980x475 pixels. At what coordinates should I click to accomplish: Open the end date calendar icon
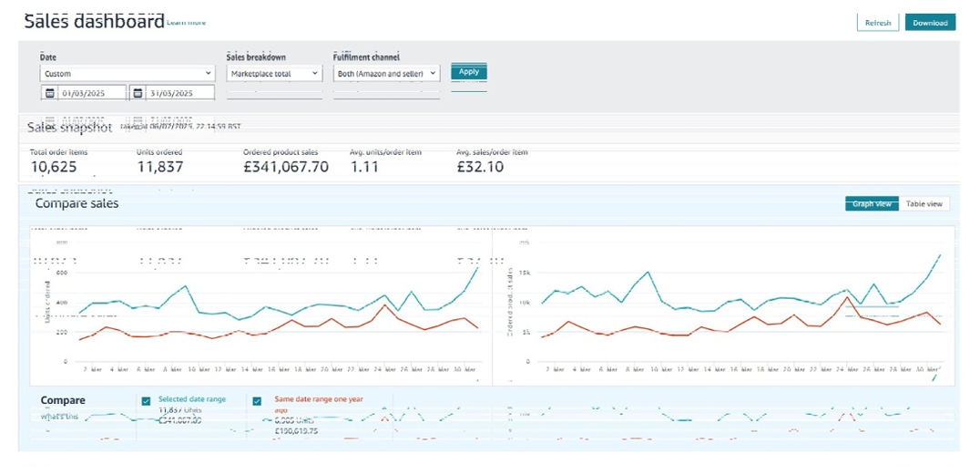pos(138,93)
